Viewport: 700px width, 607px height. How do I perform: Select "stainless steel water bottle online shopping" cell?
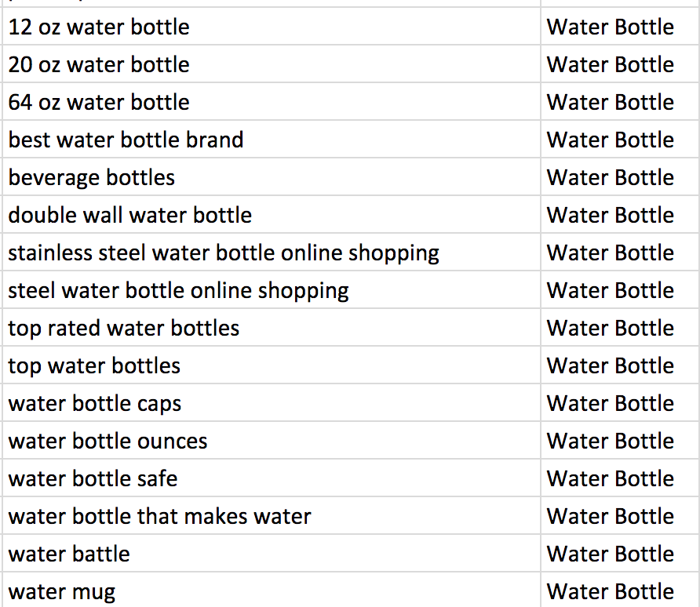[224, 253]
